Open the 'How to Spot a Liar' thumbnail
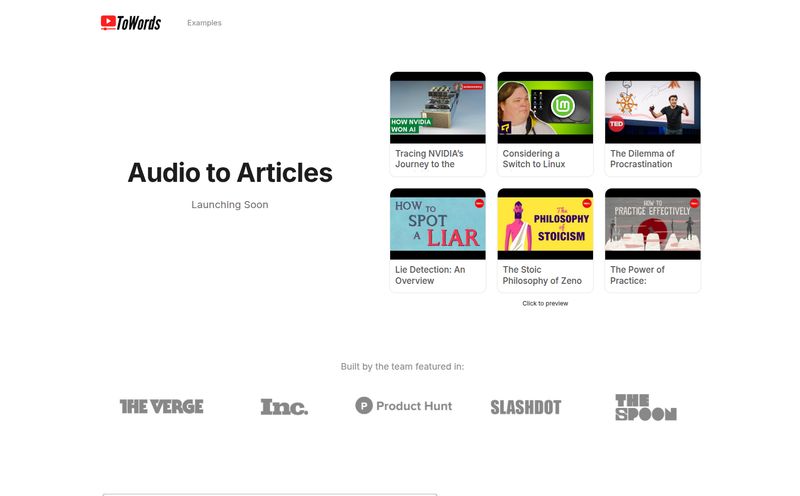Viewport: 800px width, 496px height. pyautogui.click(x=438, y=224)
